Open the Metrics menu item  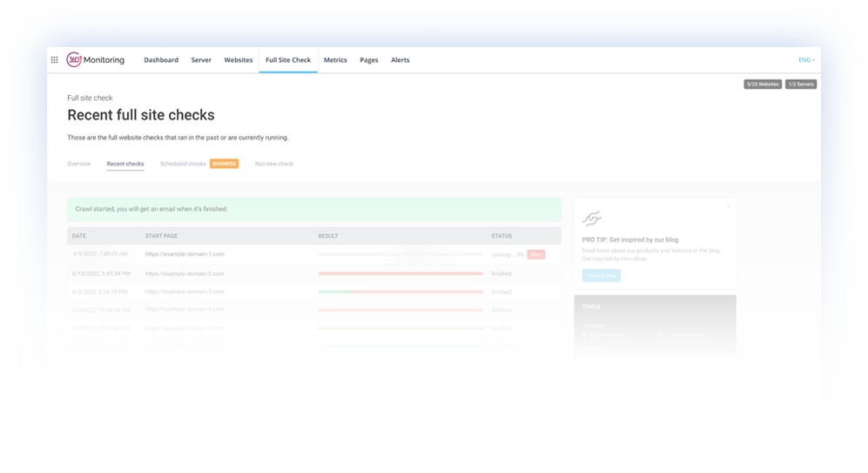click(335, 60)
